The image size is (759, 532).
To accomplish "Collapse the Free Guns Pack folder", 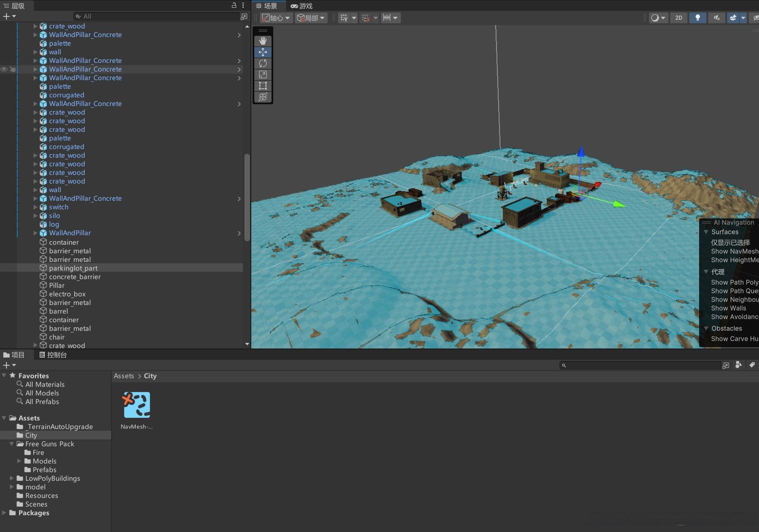I will click(12, 444).
